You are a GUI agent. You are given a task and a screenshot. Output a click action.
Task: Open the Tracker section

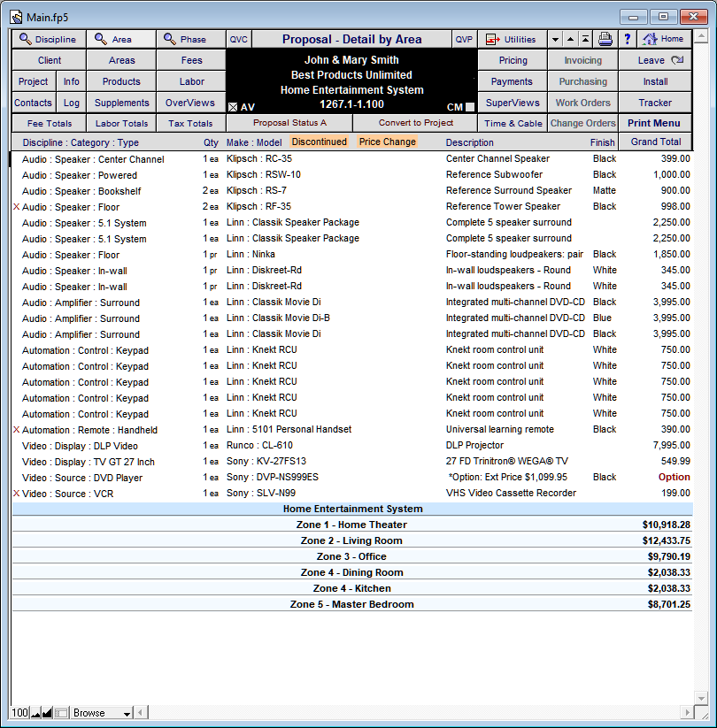point(655,103)
